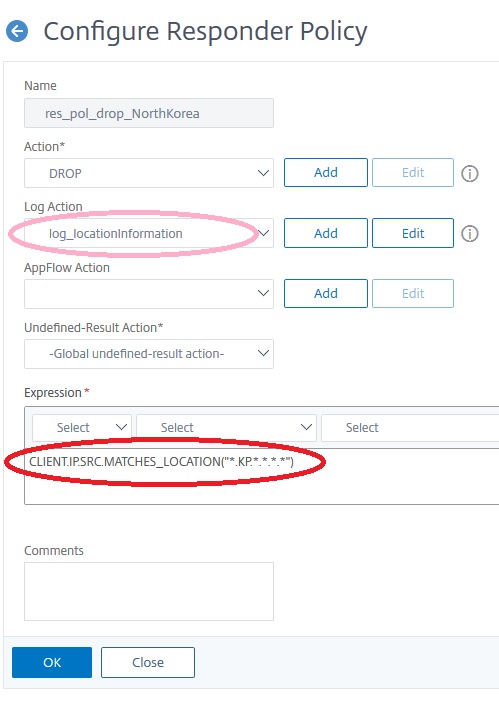Click into the Expression text area
Screen dimensions: 499x701
262,476
